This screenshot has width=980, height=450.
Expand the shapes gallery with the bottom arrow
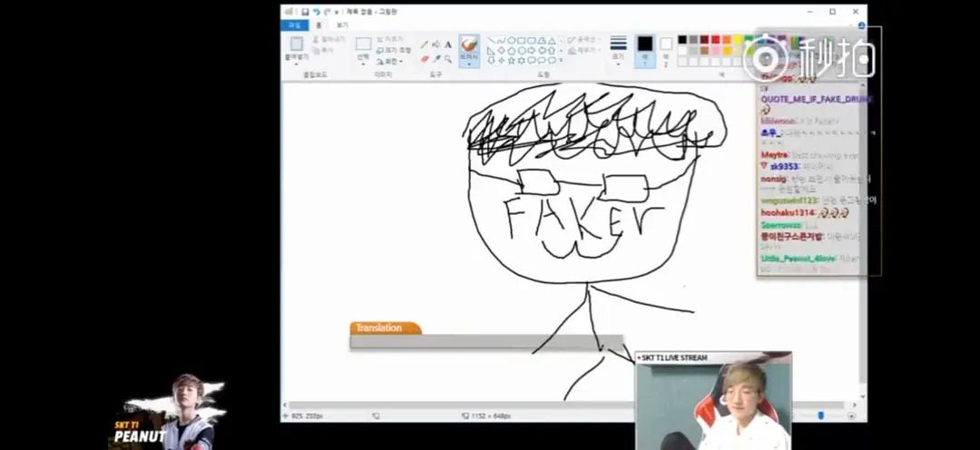pyautogui.click(x=561, y=60)
